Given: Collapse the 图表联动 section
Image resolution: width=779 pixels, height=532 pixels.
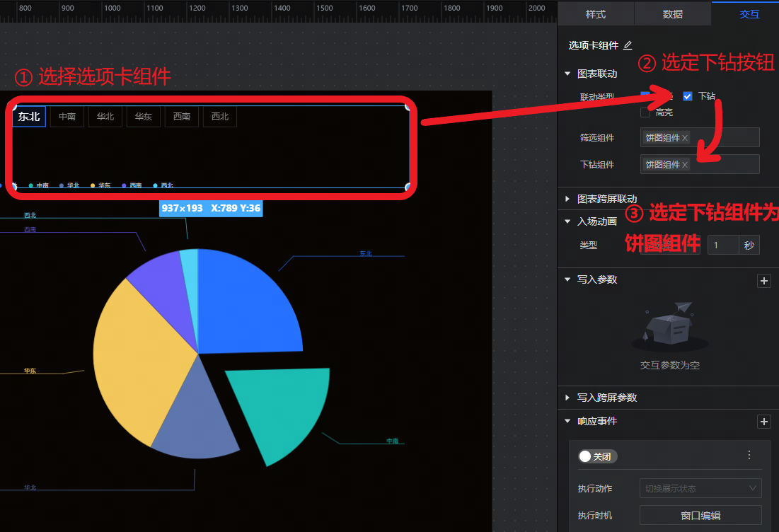Looking at the screenshot, I should (567, 74).
